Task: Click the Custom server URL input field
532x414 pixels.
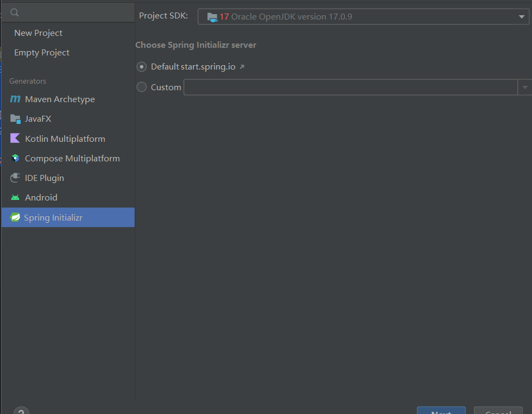Action: click(x=351, y=87)
